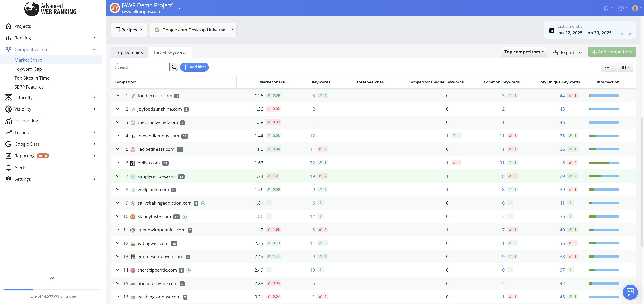This screenshot has width=644, height=304.
Task: Switch to the Top Domains tab
Action: pyautogui.click(x=129, y=52)
